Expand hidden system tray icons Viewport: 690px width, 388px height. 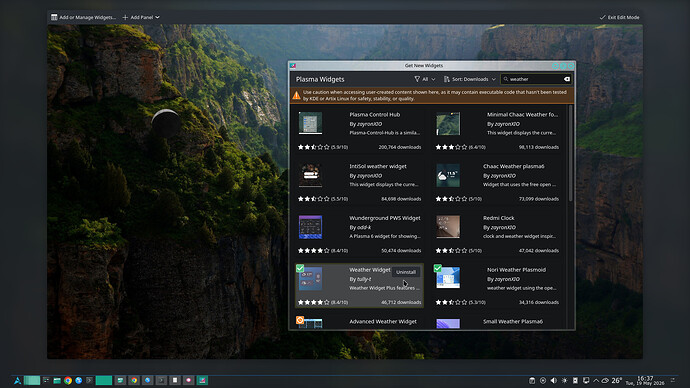596,381
